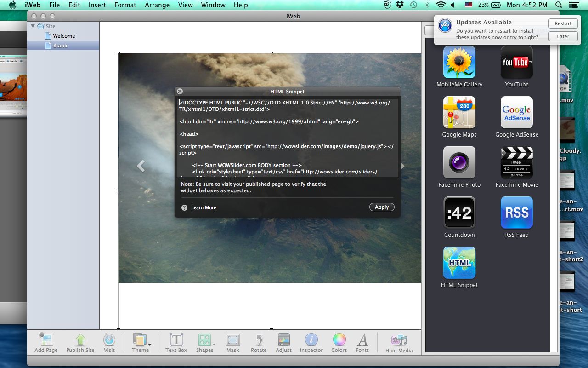Open the Theme toolbar icon
The image size is (588, 368).
click(x=140, y=339)
